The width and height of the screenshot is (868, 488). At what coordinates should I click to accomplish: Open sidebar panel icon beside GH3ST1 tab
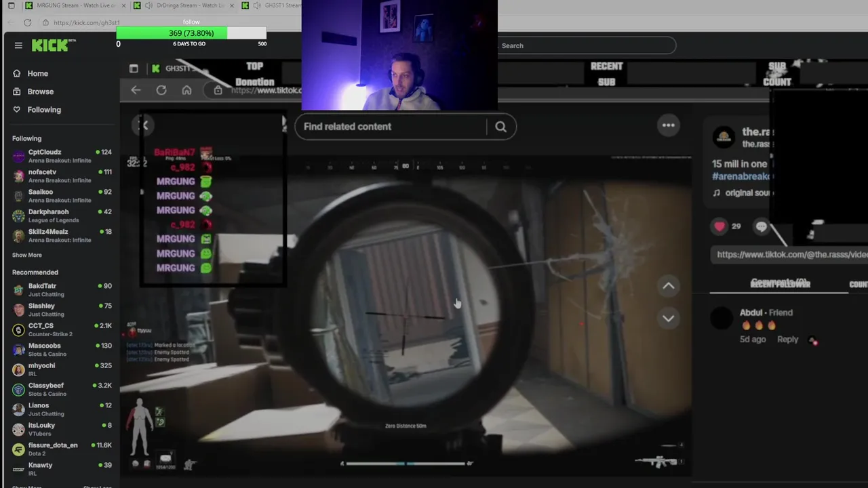[134, 68]
